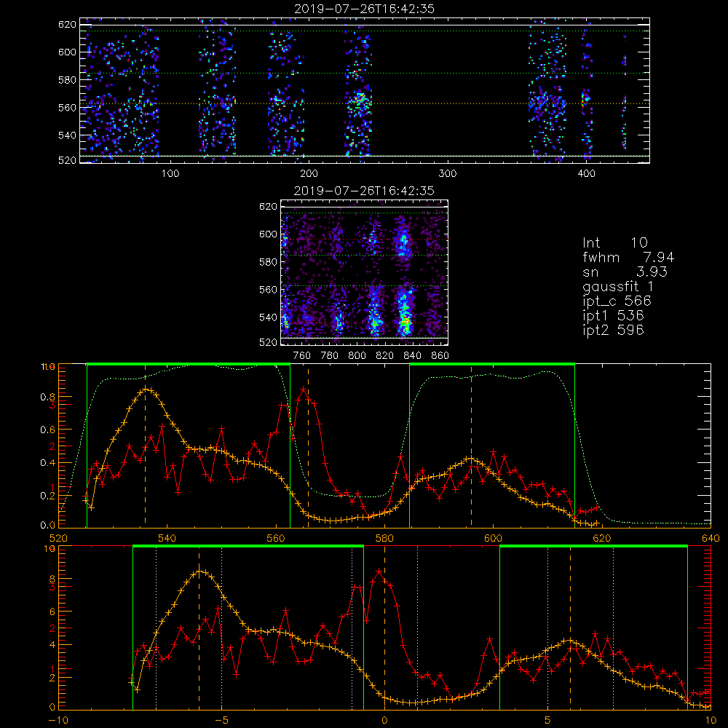Click x-axis label 820 of middle spectrogram
The height and width of the screenshot is (728, 728).
(385, 356)
